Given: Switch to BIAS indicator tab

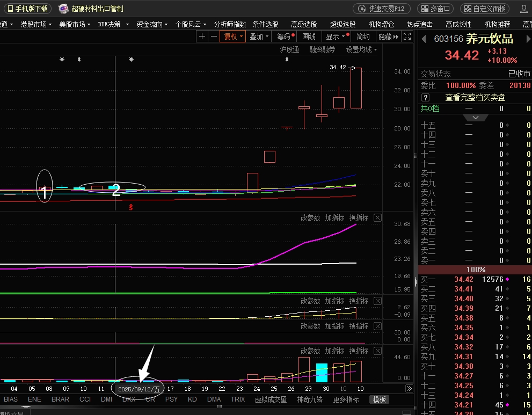Looking at the screenshot, I should [11, 399].
